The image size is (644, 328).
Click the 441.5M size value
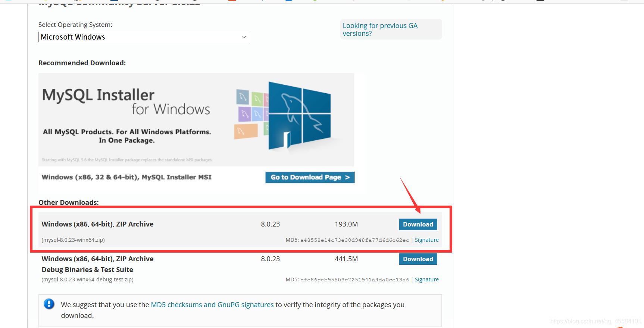click(346, 259)
